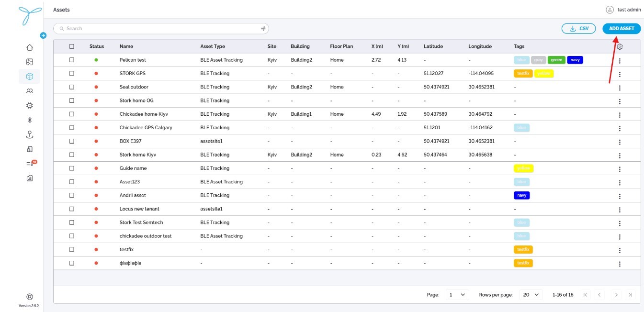This screenshot has height=312, width=644.
Task: Jump to the last page arrow
Action: coord(631,295)
